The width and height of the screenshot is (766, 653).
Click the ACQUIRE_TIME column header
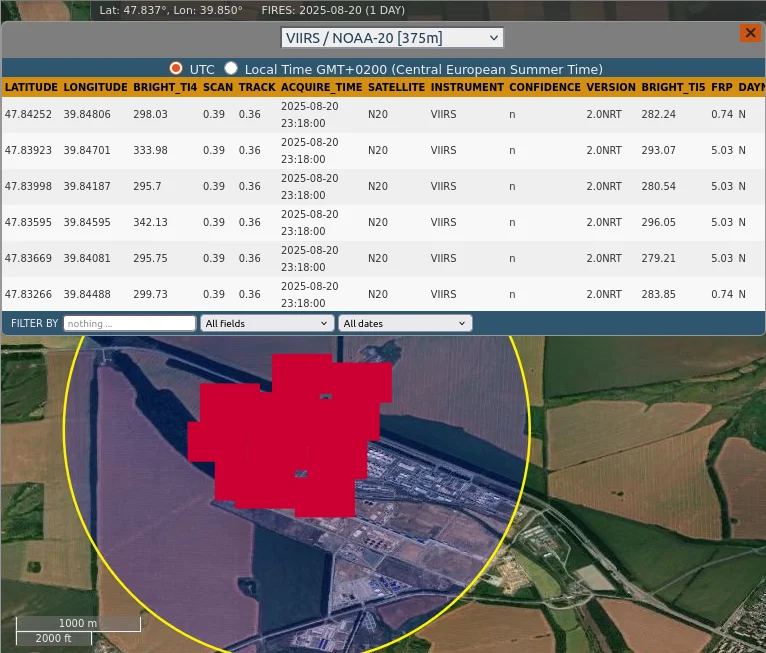(321, 87)
